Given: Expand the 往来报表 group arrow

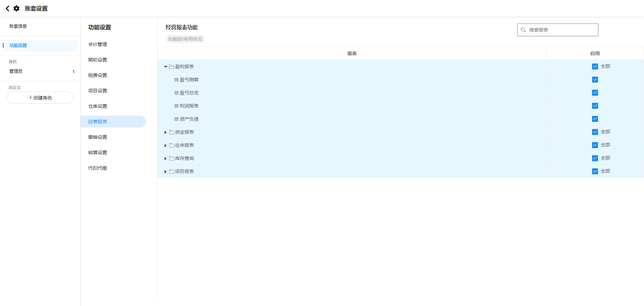Looking at the screenshot, I should point(166,145).
